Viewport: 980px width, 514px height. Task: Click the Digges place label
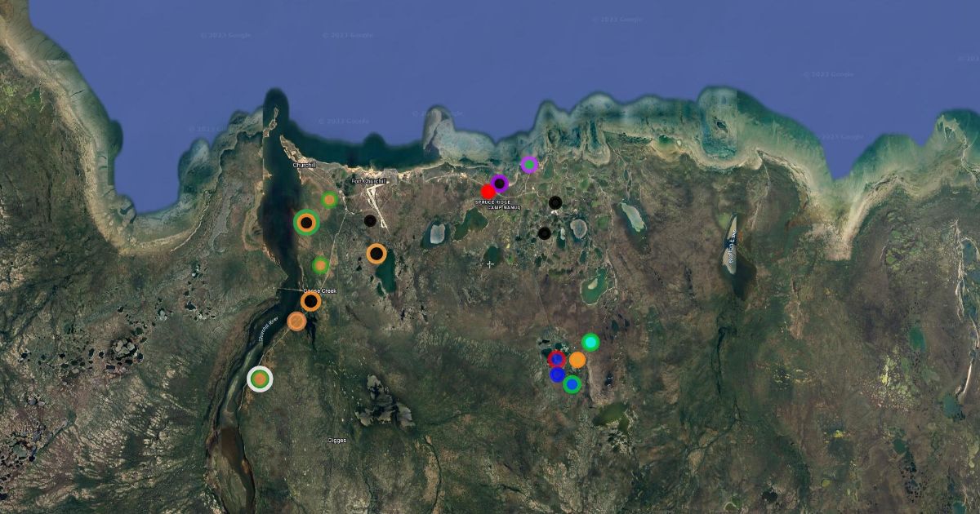337,441
